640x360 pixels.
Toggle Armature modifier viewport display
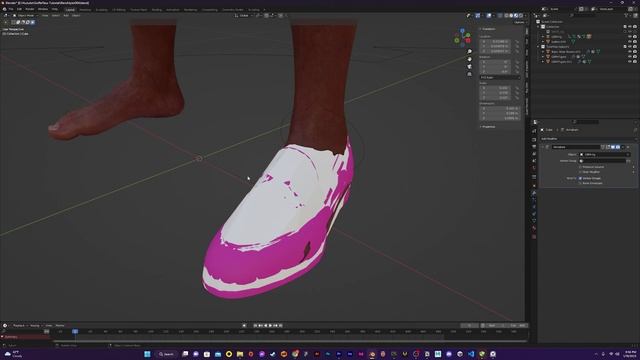pos(613,147)
